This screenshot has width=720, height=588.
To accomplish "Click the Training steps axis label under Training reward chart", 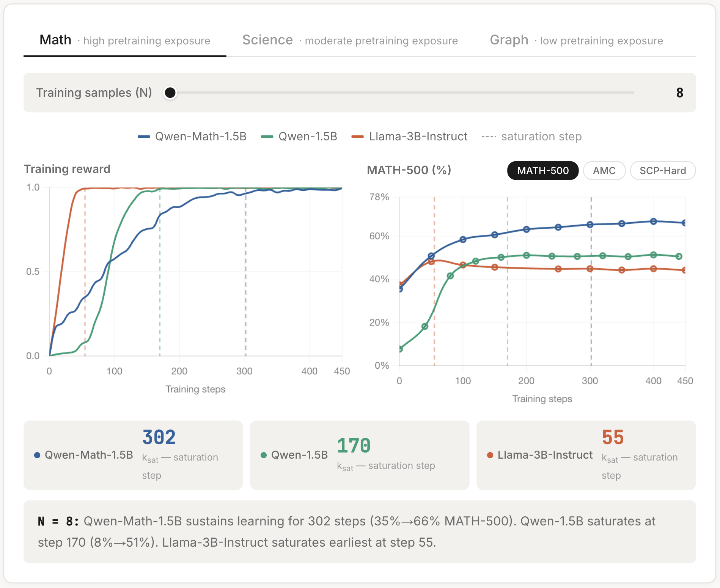I will tap(195, 389).
